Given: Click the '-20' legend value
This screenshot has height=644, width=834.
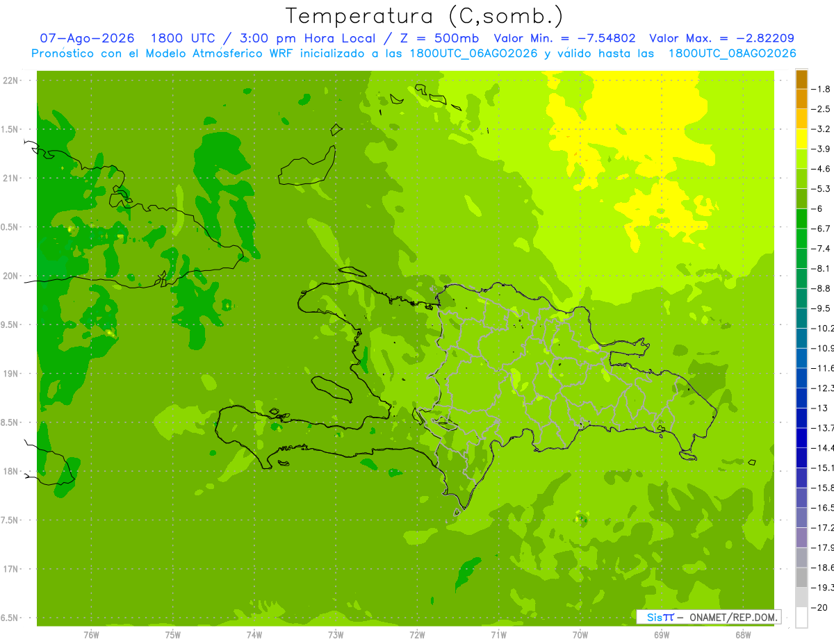Looking at the screenshot, I should pos(819,607).
